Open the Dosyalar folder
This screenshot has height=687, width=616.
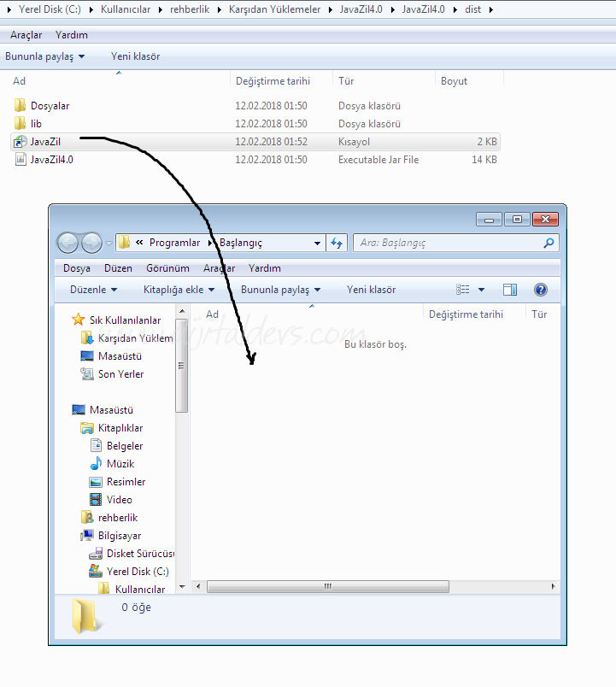pyautogui.click(x=50, y=106)
